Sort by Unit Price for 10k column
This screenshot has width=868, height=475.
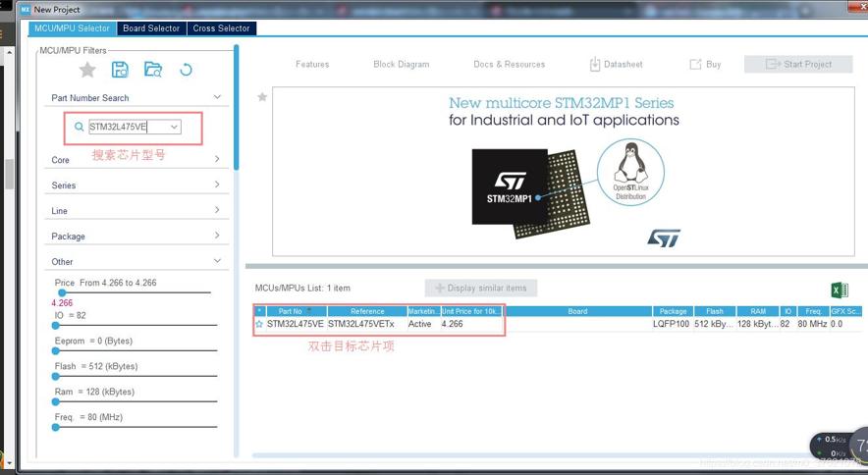pos(471,311)
